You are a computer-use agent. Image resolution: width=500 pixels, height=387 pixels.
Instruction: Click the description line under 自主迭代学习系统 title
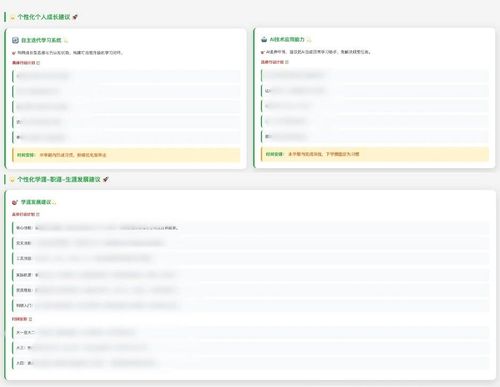coord(67,53)
